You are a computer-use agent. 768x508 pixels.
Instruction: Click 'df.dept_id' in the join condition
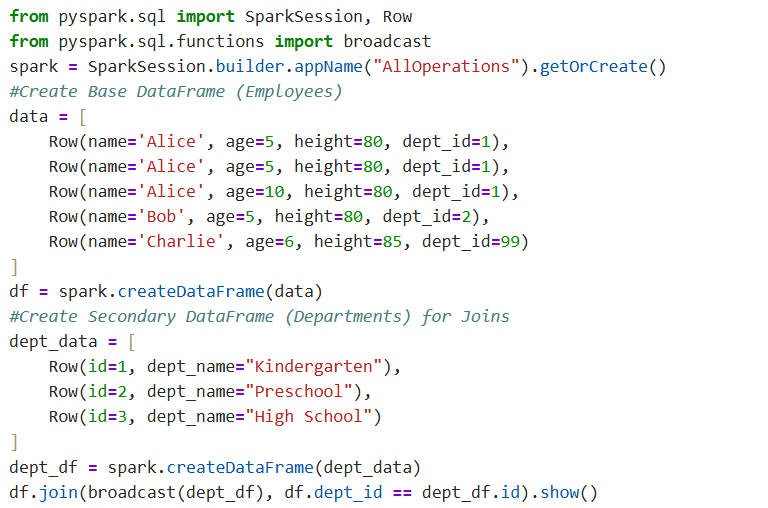333,492
